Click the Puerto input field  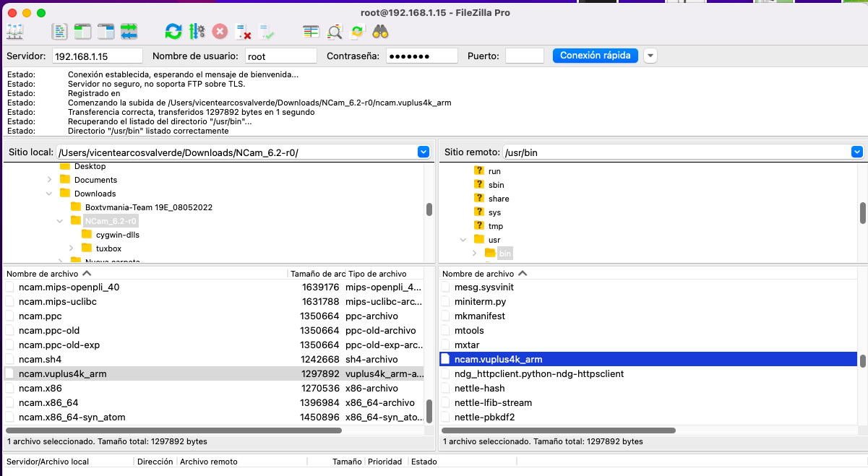(524, 56)
